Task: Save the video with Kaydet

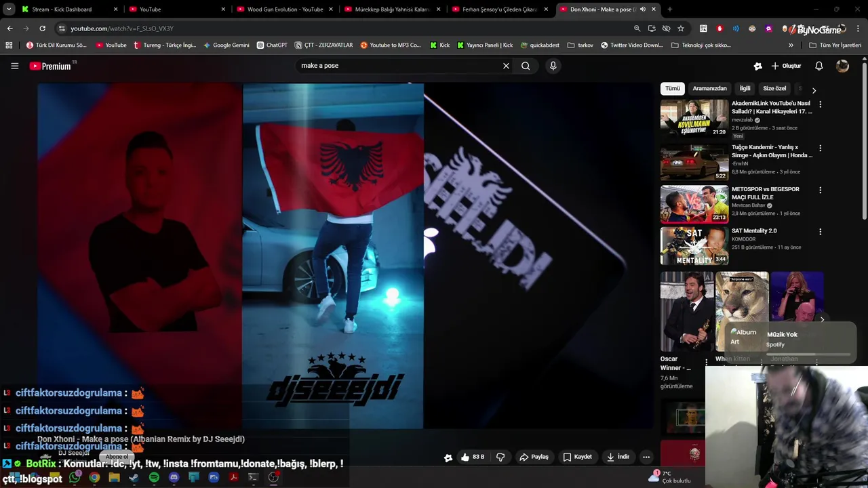Action: [x=577, y=457]
